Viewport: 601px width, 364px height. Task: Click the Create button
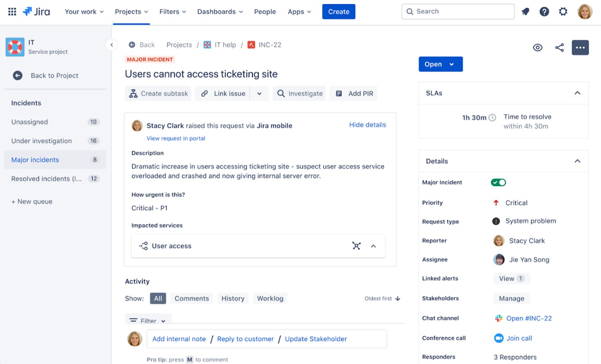[x=339, y=11]
